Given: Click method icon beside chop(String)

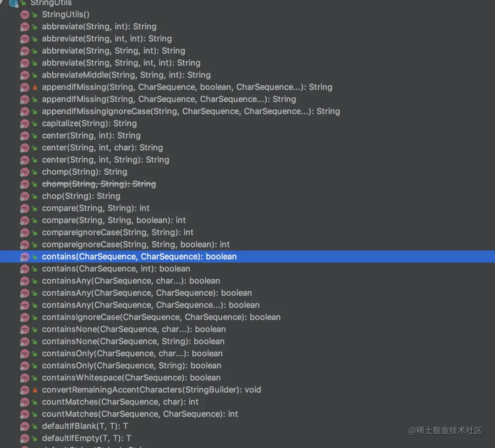Looking at the screenshot, I should click(x=25, y=196).
